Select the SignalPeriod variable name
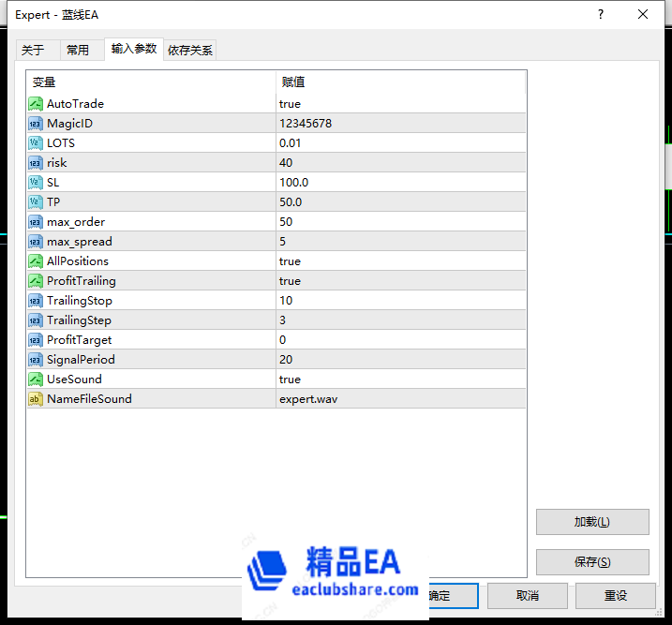Viewport: 672px width, 625px height. click(81, 360)
